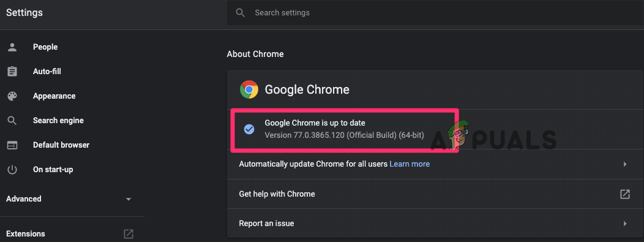Screen dimensions: 644x242
Task: Click the People person icon
Action: tap(12, 47)
